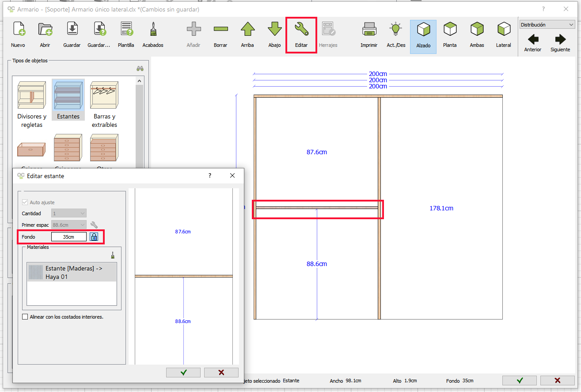Open the Primer espac dropdown
581x392 pixels.
[x=69, y=225]
